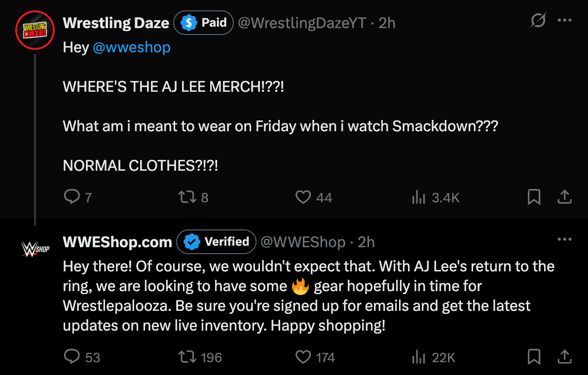Bookmark the WWEShop.com reply
This screenshot has height=375, width=588.
(534, 357)
